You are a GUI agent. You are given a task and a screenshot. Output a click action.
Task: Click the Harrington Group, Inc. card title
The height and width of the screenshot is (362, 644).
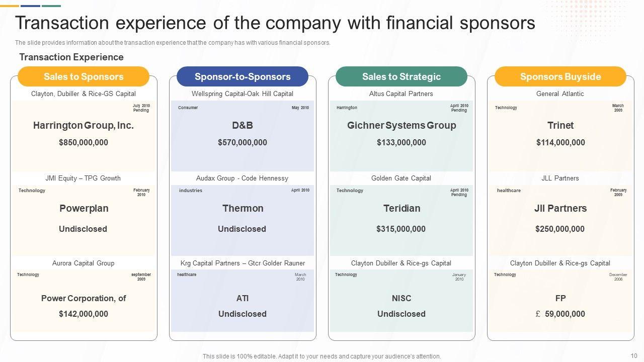[x=84, y=125]
